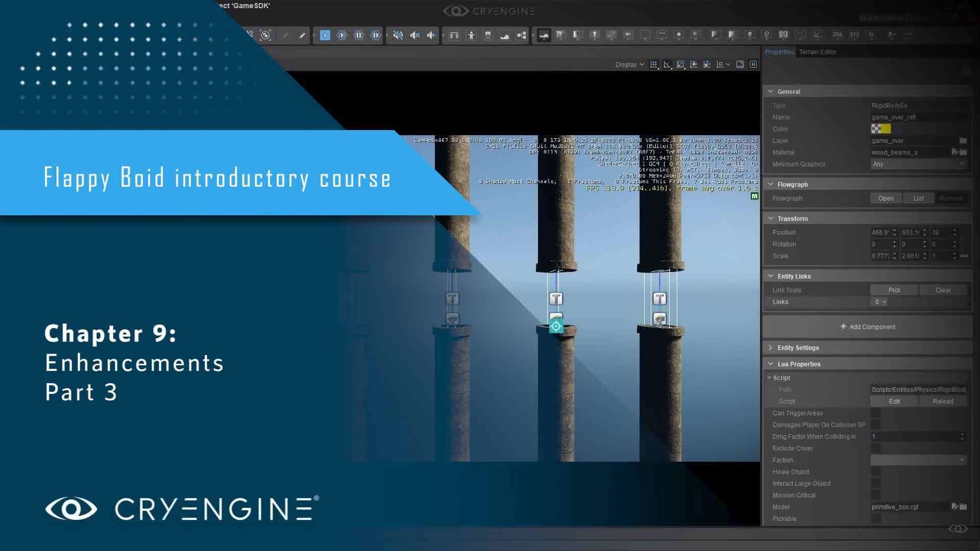980x551 pixels.
Task: Toggle the H helpers icon in viewport header
Action: 753,64
